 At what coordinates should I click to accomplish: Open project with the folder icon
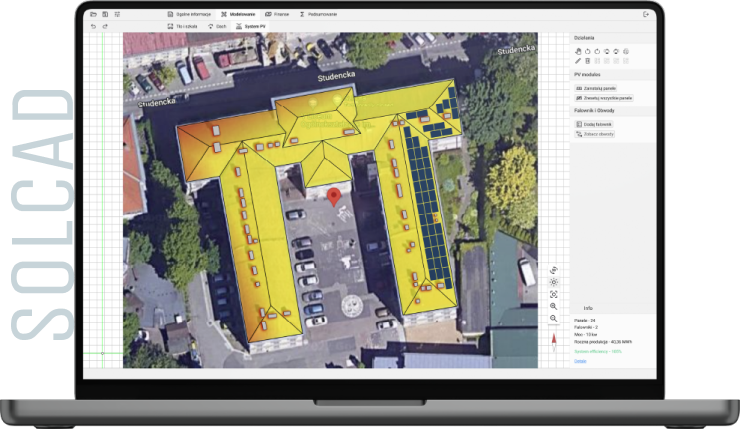[93, 15]
